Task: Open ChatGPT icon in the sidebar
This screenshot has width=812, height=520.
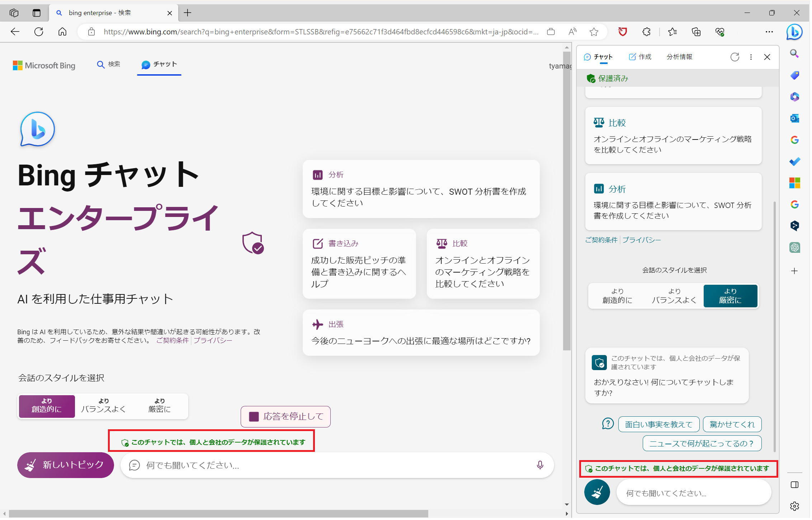Action: tap(794, 247)
